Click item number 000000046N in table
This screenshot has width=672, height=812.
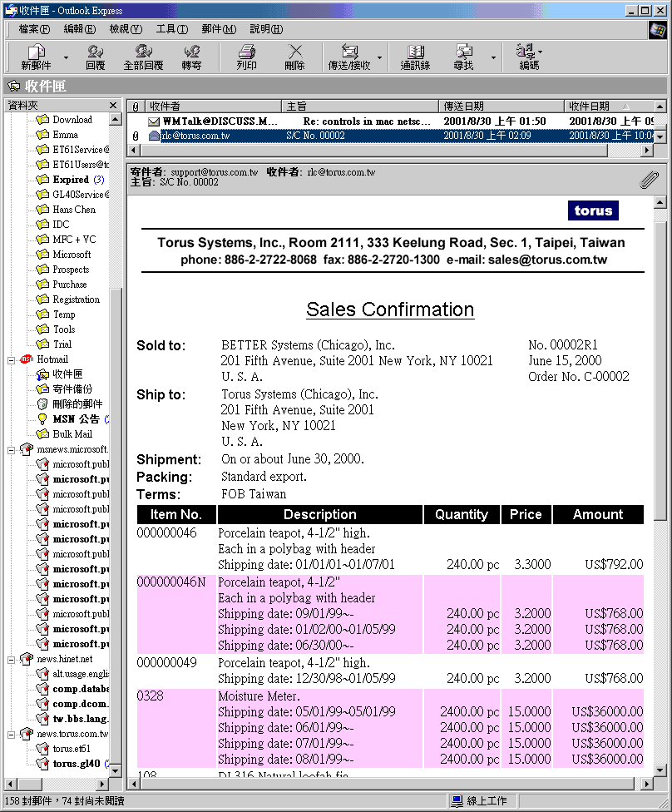click(x=170, y=582)
